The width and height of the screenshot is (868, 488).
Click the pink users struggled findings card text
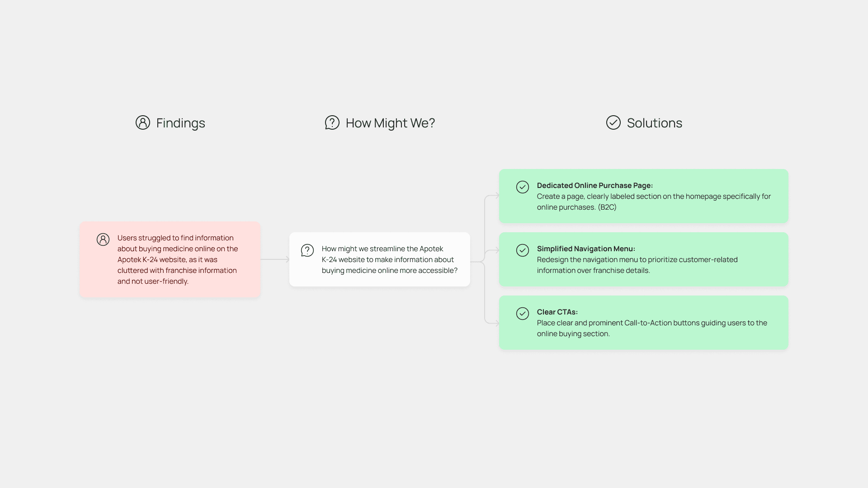177,259
